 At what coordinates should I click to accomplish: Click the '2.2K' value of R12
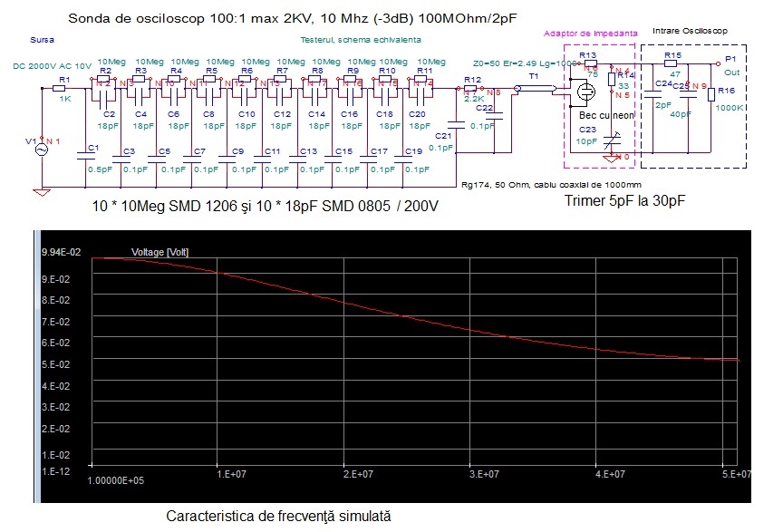pos(474,99)
